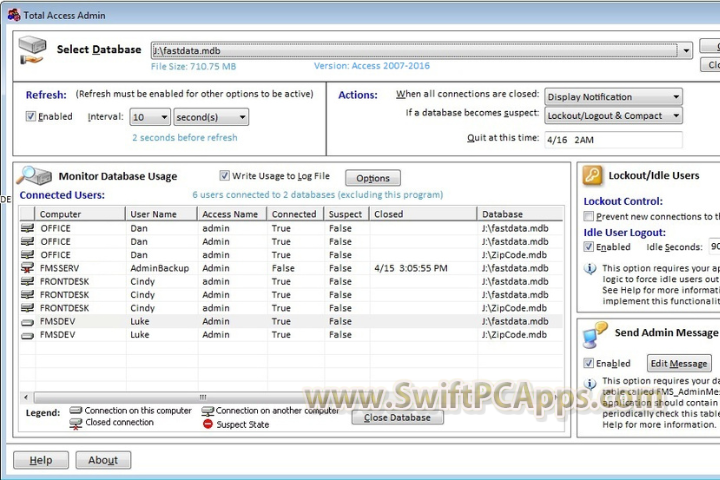
Task: Click the users list scroll left arrow
Action: 26,397
